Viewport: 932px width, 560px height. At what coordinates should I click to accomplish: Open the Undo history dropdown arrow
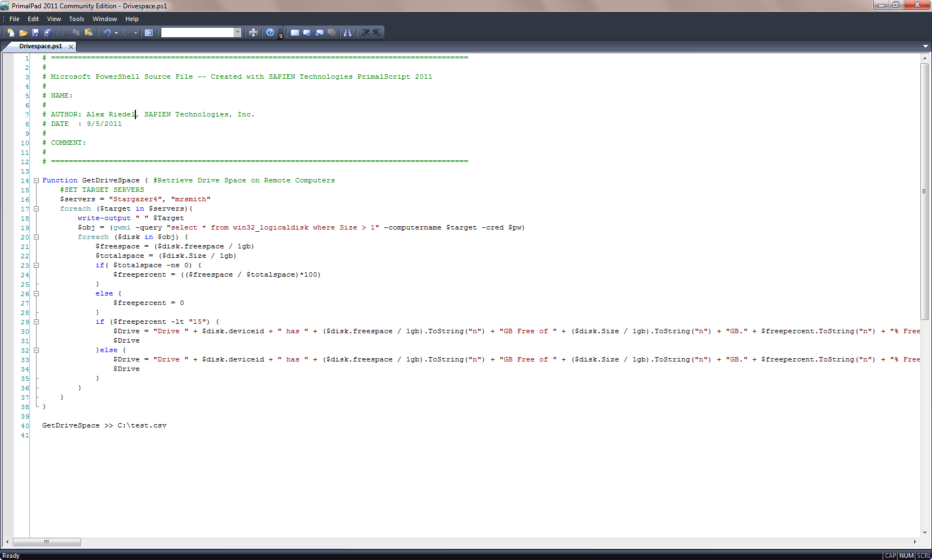(x=116, y=32)
